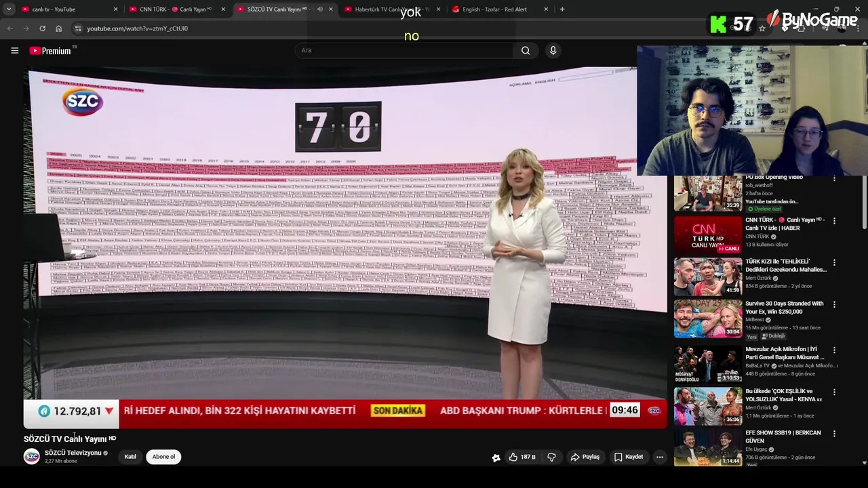Focus the YouTube Ara search box

tap(404, 50)
